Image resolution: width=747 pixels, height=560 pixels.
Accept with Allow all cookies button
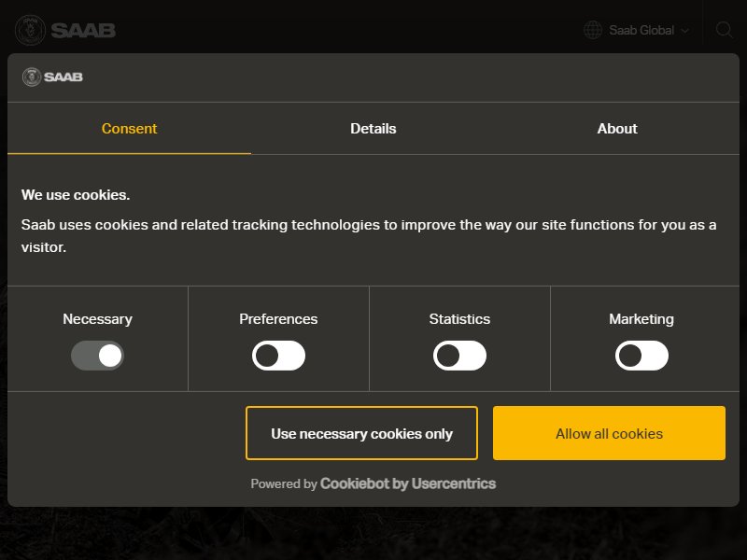click(609, 433)
